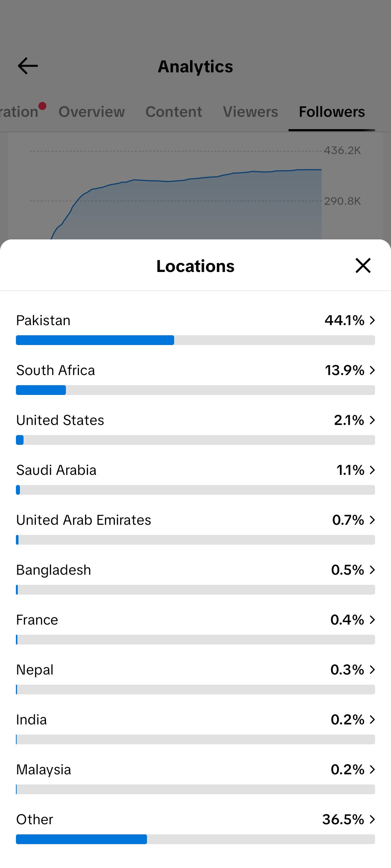Open Saudi Arabia details chevron
Viewport: 391px width, 868px height.
click(x=372, y=470)
